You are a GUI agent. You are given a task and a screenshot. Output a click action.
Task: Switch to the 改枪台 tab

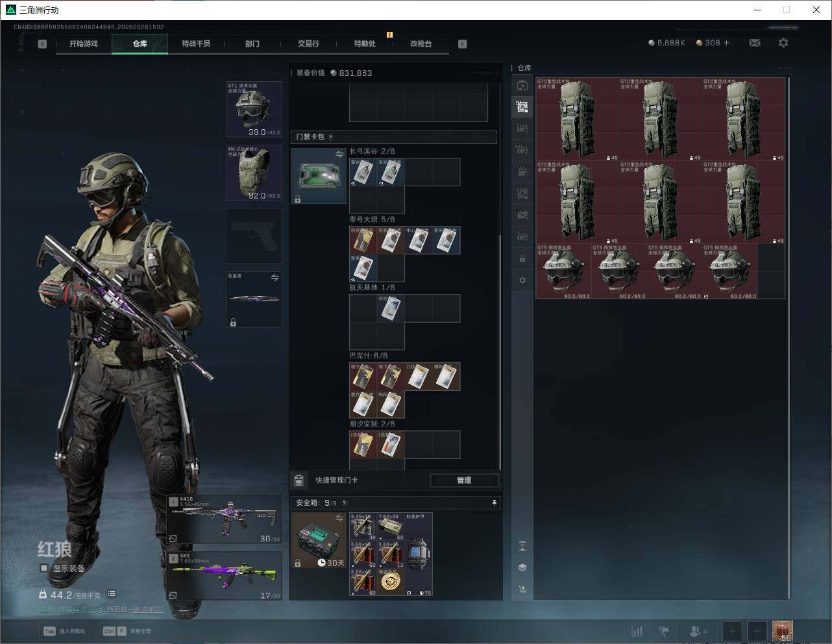click(421, 43)
